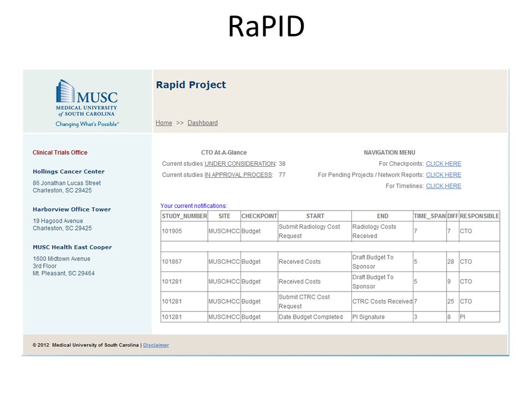This screenshot has height=399, width=532.
Task: Click the under consideration count 38
Action: (x=282, y=163)
